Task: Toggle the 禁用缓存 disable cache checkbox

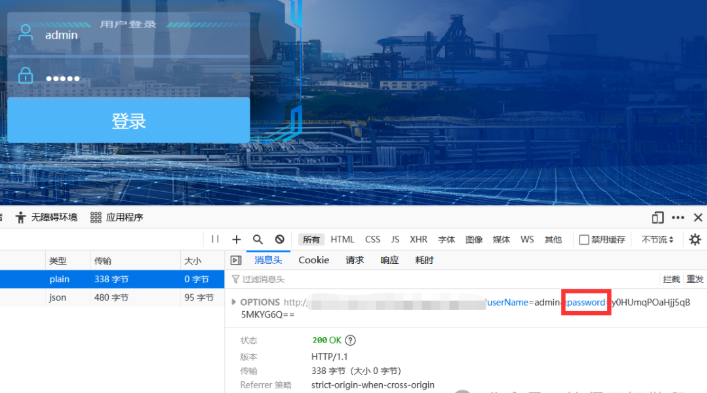Action: click(x=584, y=240)
